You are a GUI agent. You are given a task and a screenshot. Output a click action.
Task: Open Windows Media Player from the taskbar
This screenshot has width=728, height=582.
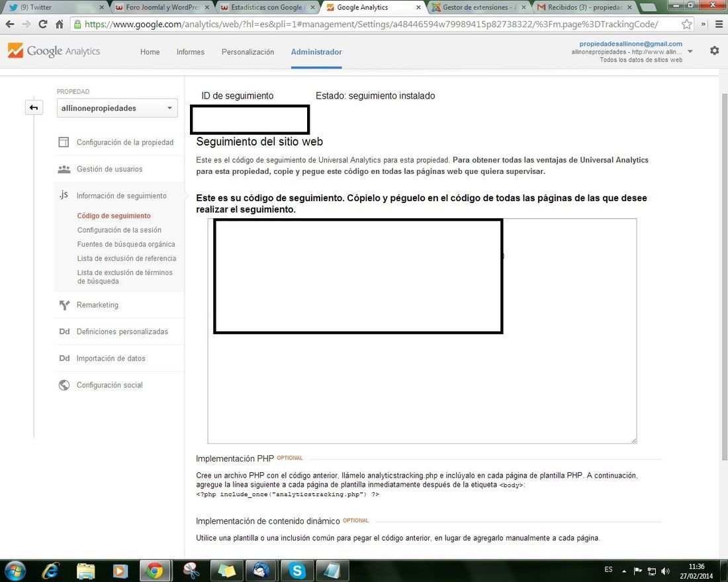click(x=120, y=570)
